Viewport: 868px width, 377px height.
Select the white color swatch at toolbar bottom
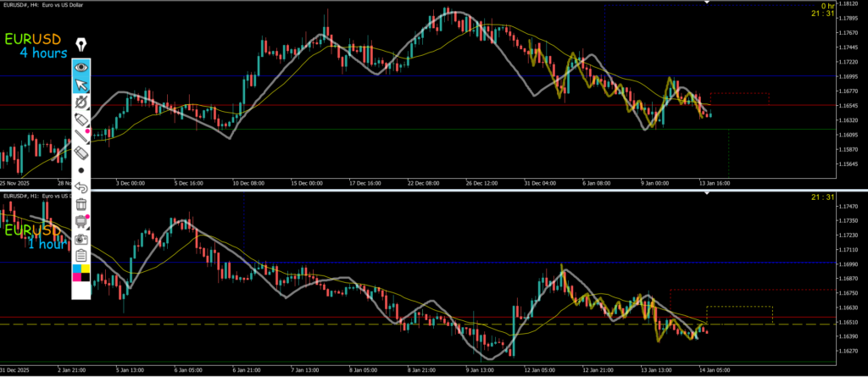[81, 290]
